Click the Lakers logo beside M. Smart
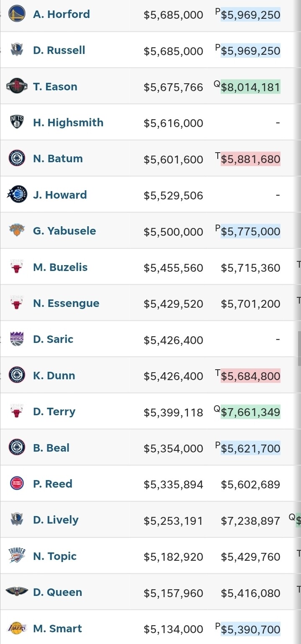Screen dimensions: 301x644 point(17,628)
